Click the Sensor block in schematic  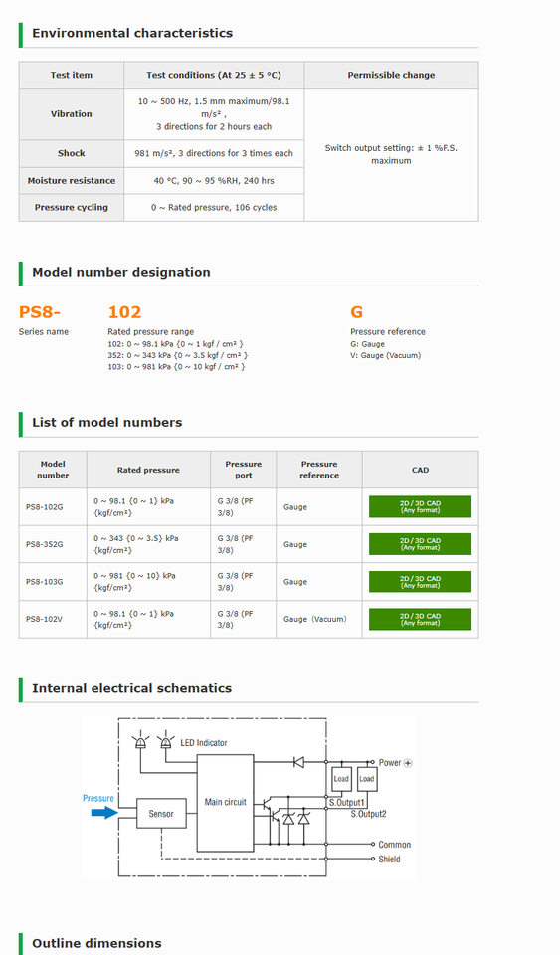[x=161, y=814]
